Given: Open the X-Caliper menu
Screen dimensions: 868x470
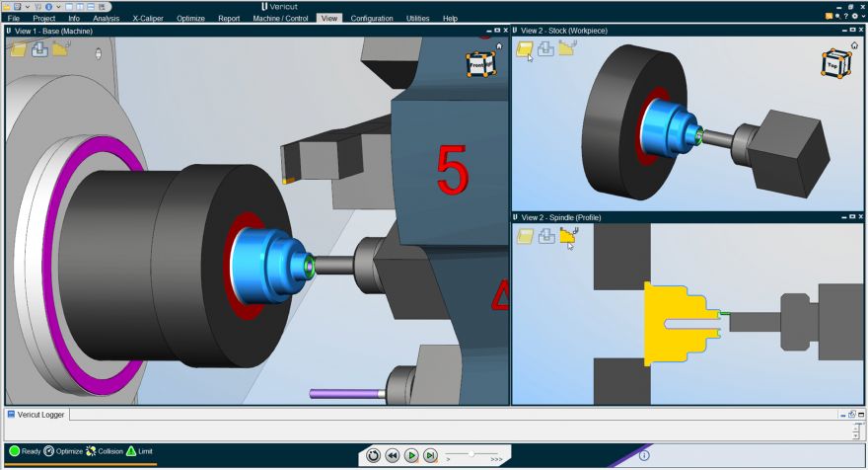Looking at the screenshot, I should [148, 19].
